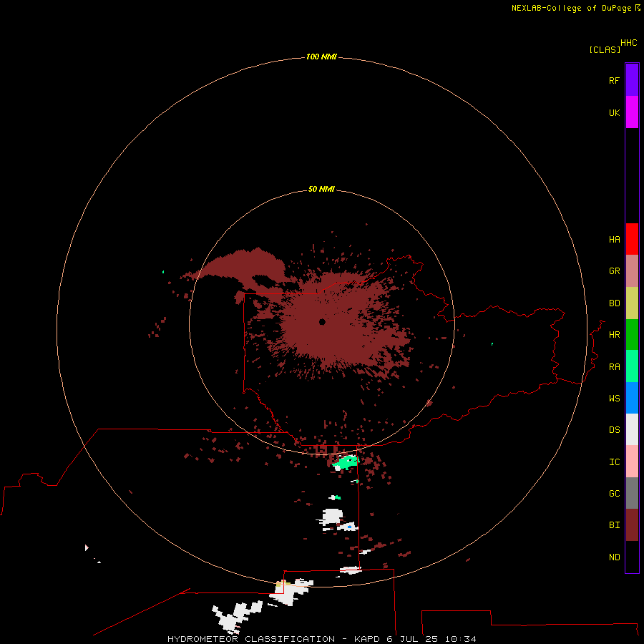Image resolution: width=644 pixels, height=644 pixels.
Task: Click the HR dark green legend swatch
Action: point(632,335)
